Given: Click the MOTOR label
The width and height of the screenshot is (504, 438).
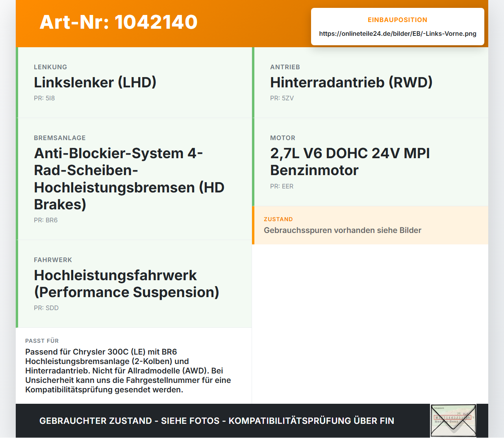Looking at the screenshot, I should pyautogui.click(x=283, y=138).
